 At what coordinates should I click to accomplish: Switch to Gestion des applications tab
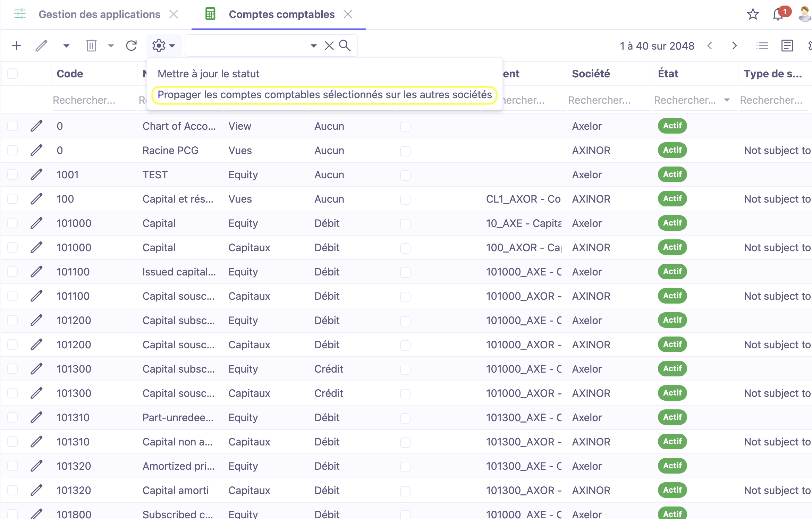99,14
